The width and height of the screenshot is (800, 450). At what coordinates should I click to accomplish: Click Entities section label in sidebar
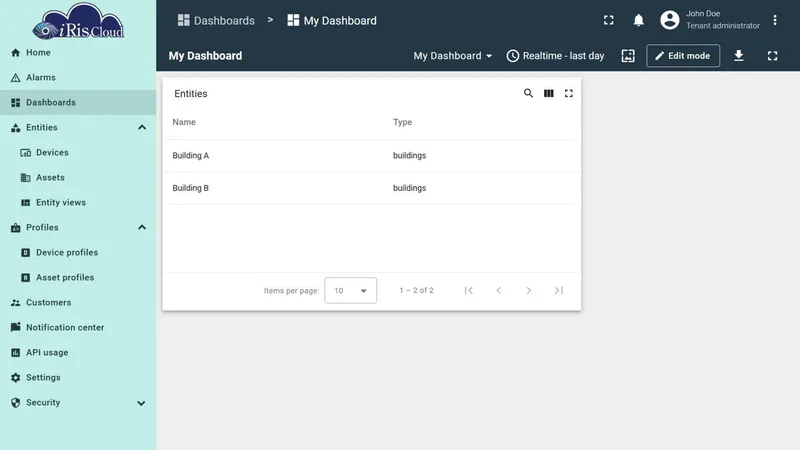click(42, 128)
